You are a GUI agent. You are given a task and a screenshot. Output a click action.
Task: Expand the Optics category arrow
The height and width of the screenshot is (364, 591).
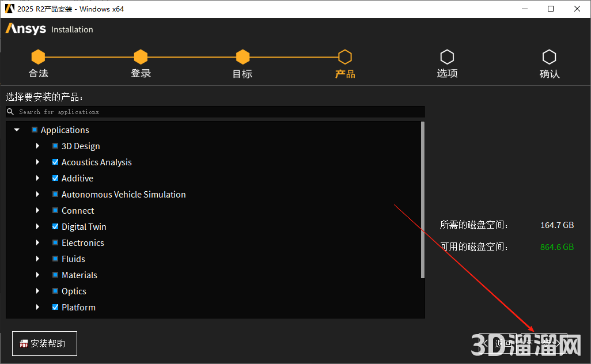[x=37, y=291]
